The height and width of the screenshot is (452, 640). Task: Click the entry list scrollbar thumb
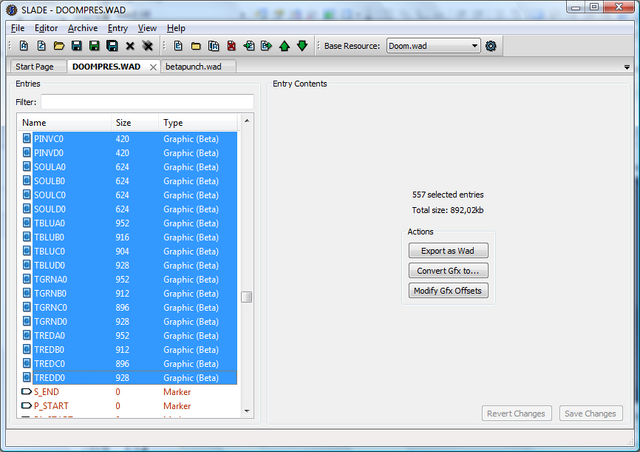[x=247, y=297]
